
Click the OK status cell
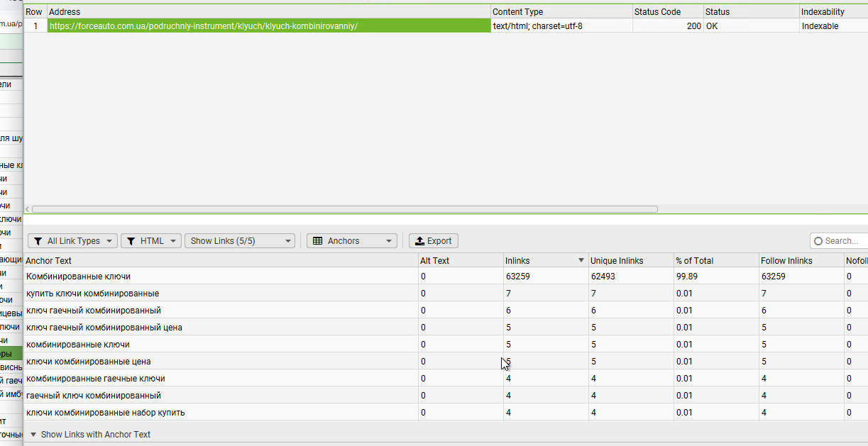coord(751,26)
